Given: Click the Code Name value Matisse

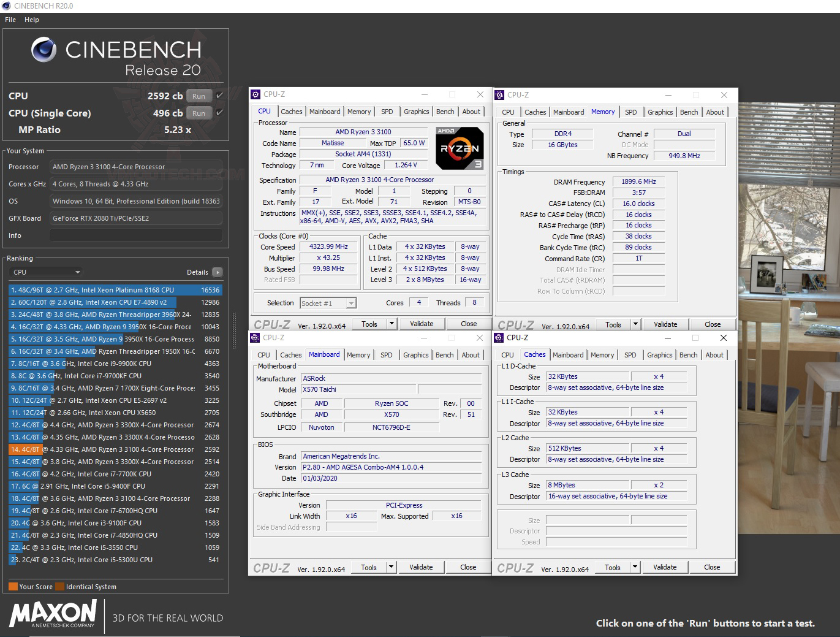Looking at the screenshot, I should [333, 143].
